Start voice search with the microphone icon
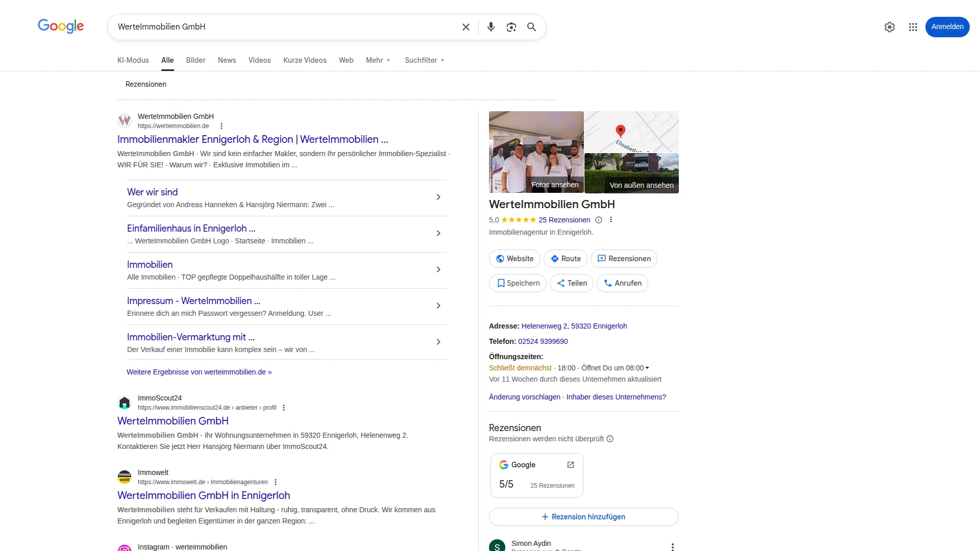 [x=491, y=27]
